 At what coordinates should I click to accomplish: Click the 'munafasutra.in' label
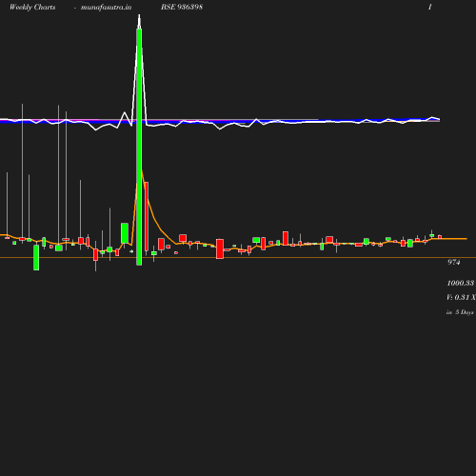[x=106, y=8]
